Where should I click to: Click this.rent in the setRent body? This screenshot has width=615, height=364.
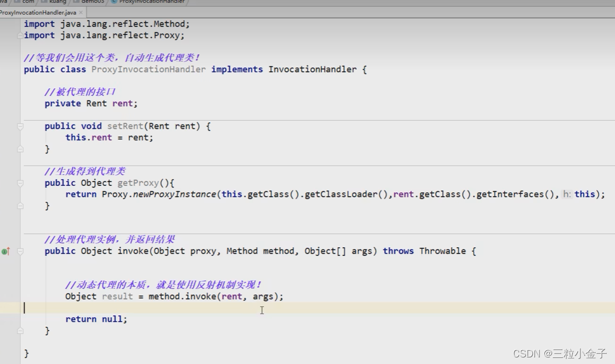(x=89, y=138)
